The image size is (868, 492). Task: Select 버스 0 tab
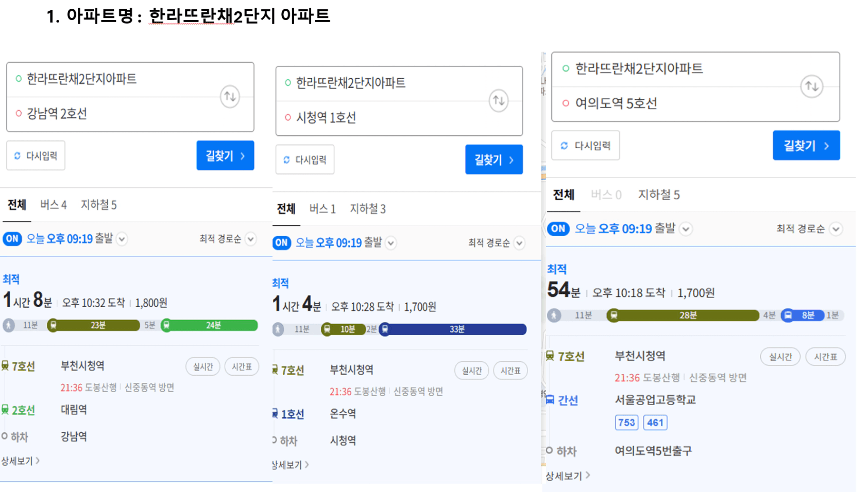pyautogui.click(x=606, y=195)
